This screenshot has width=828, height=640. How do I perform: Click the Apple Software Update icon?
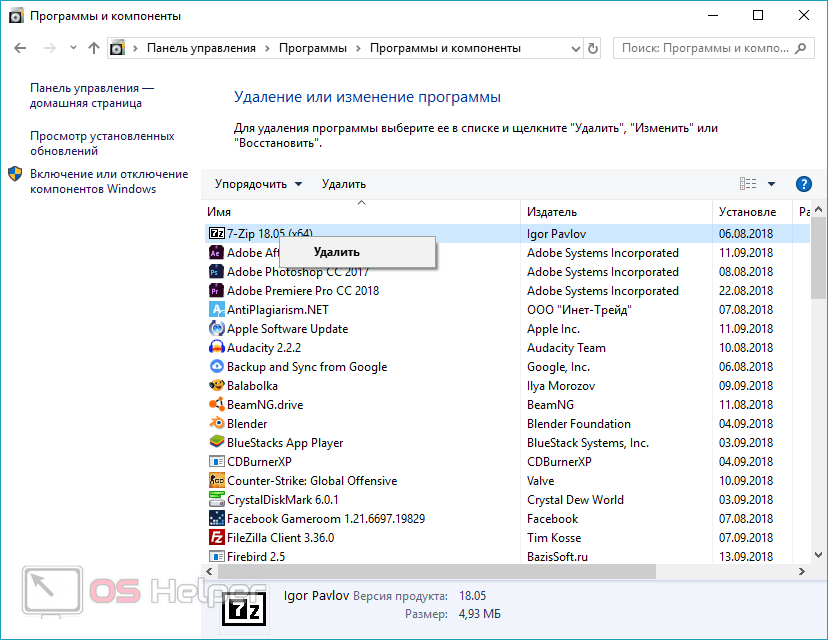point(217,328)
